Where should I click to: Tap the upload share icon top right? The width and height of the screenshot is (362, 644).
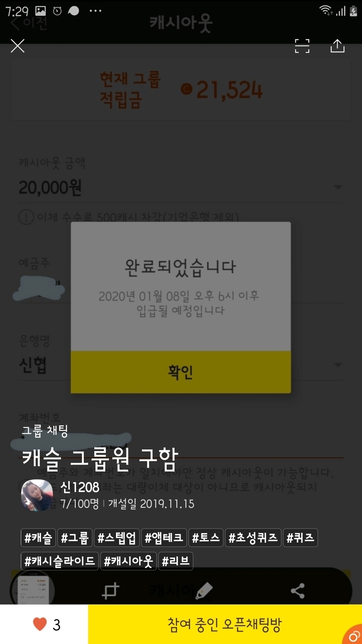[x=337, y=46]
